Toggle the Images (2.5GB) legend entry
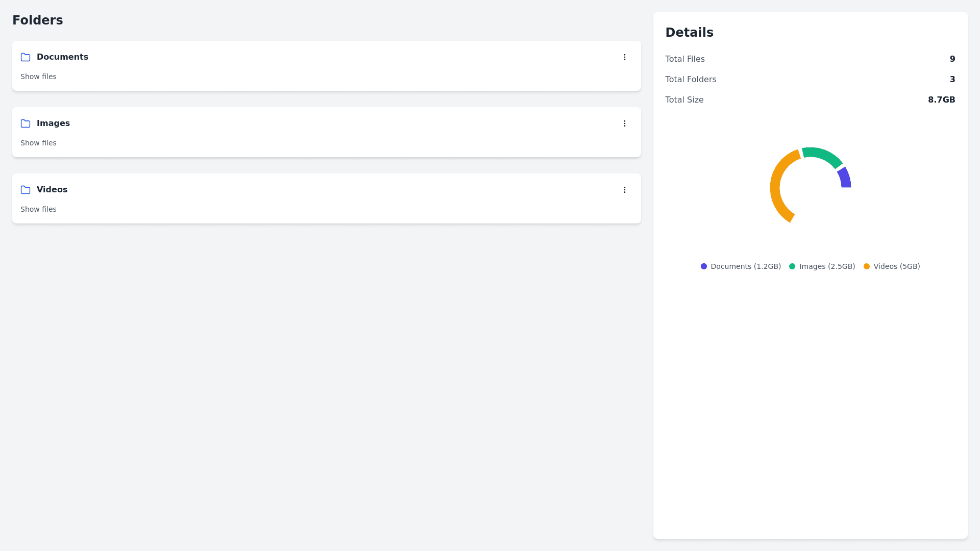The height and width of the screenshot is (551, 980). 822,266
